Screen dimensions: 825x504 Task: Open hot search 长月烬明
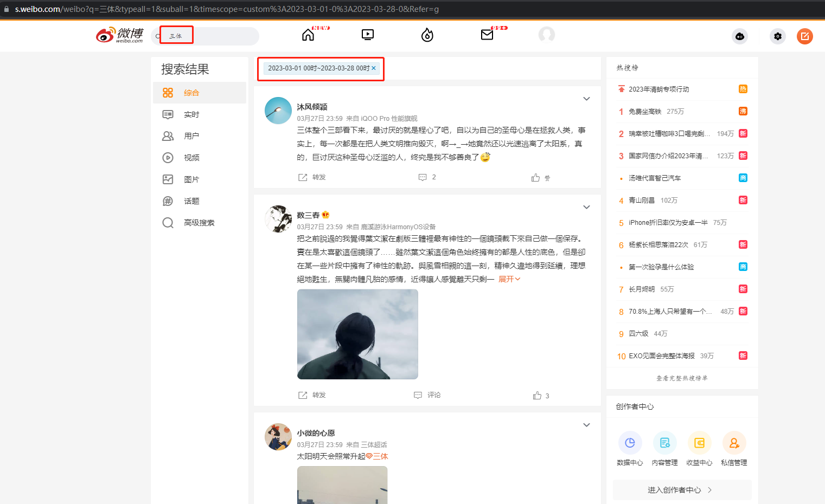[642, 289]
